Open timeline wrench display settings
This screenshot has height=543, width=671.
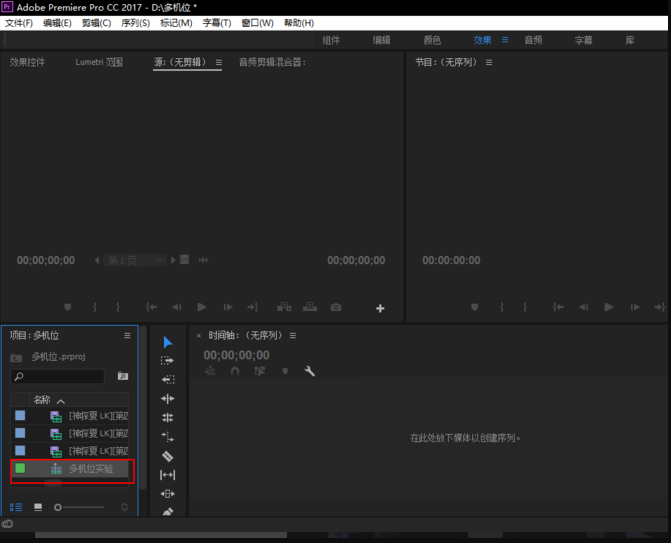pyautogui.click(x=310, y=371)
